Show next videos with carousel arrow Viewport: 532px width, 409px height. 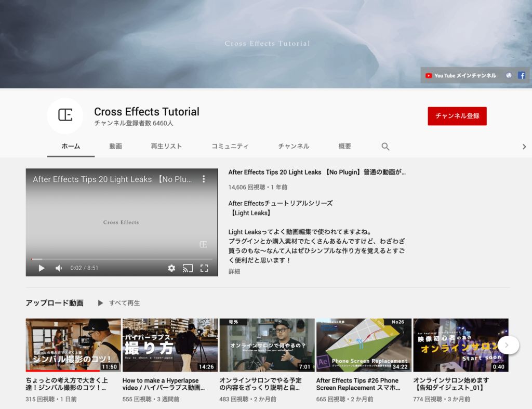click(507, 345)
